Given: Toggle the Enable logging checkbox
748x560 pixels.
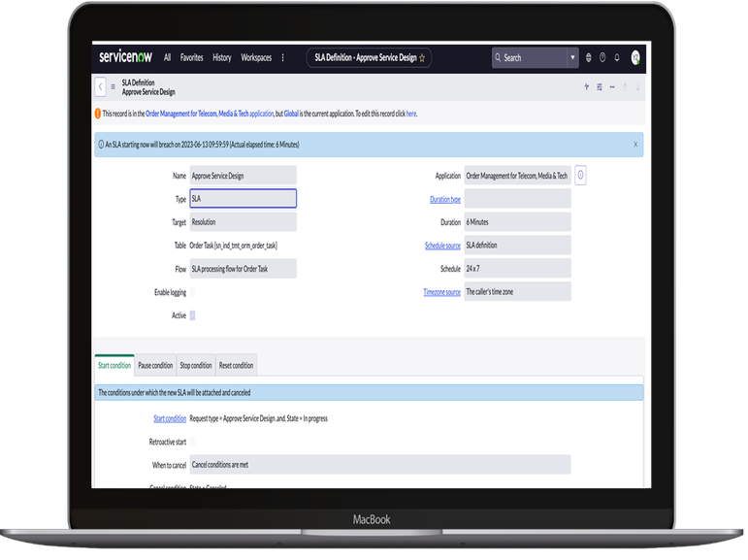Looking at the screenshot, I should click(x=193, y=292).
